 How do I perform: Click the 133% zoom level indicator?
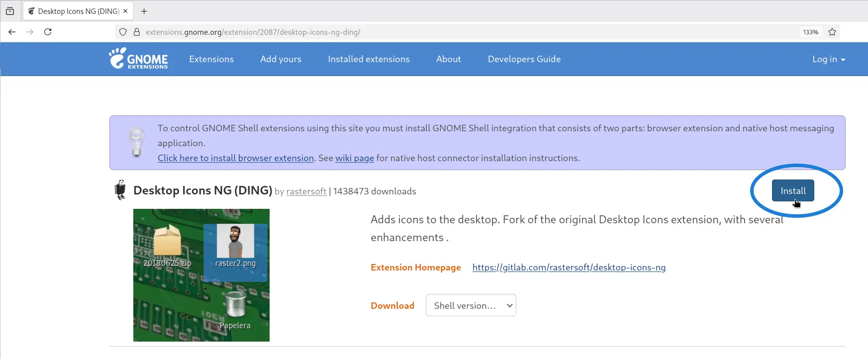click(810, 32)
